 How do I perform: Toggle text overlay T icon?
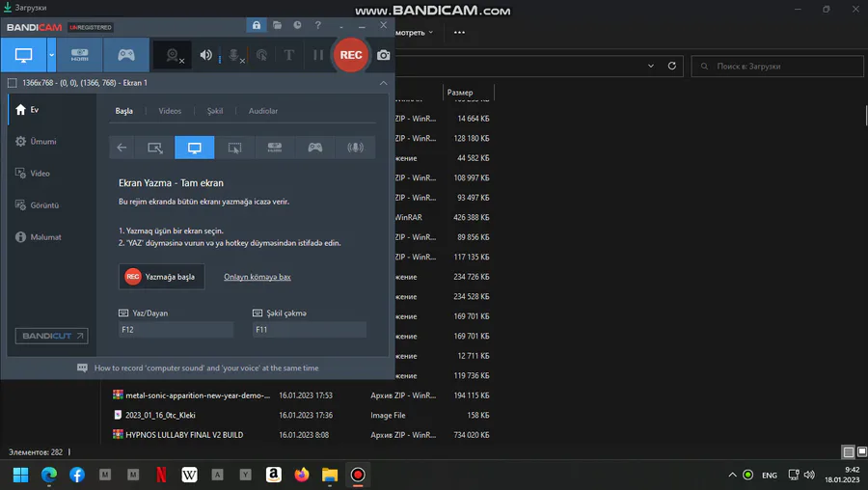coord(289,55)
